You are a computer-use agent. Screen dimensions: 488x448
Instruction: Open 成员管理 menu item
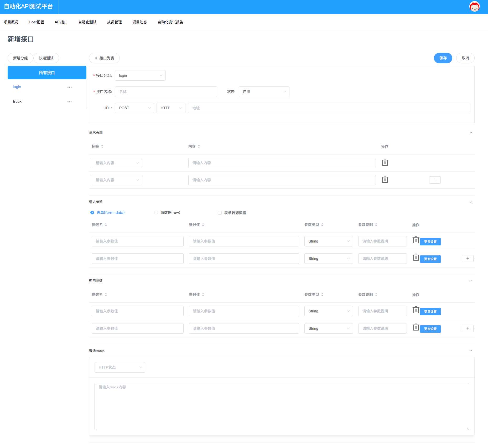[115, 22]
